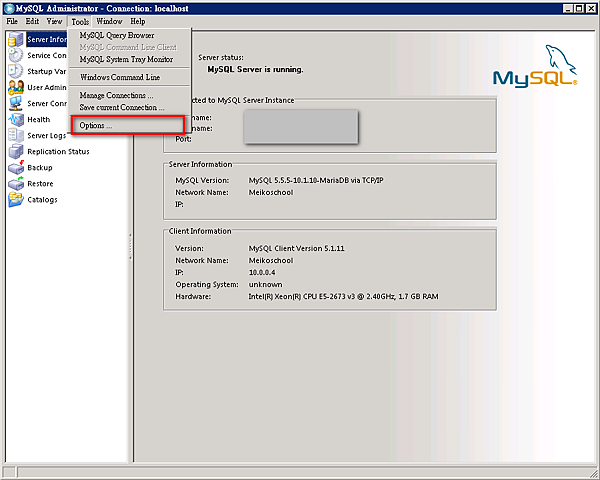Screen dimensions: 600x480
Task: Select Server Connections section label
Action: pos(47,104)
